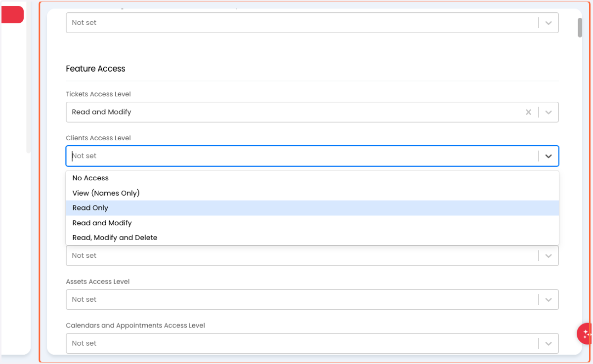This screenshot has height=364, width=593.
Task: Clear the Tickets Access Level value
Action: tap(528, 112)
